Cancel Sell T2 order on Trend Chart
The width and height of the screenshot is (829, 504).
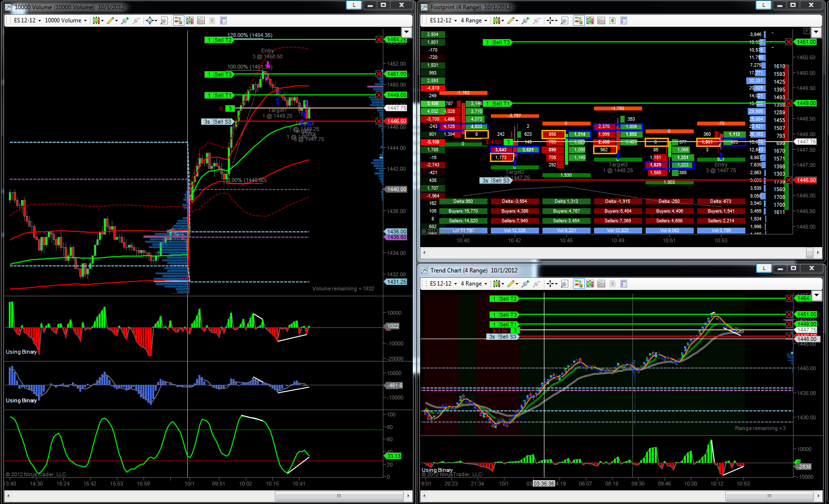[x=789, y=298]
